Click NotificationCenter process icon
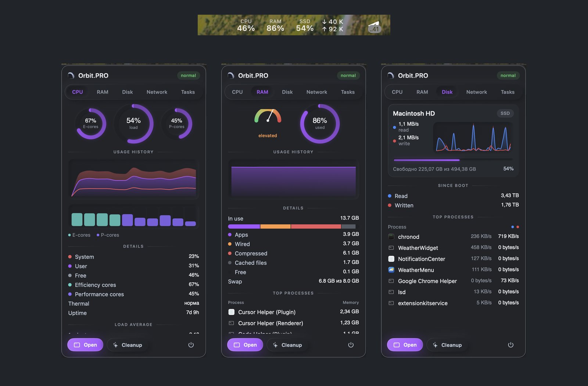The width and height of the screenshot is (588, 386). click(391, 259)
